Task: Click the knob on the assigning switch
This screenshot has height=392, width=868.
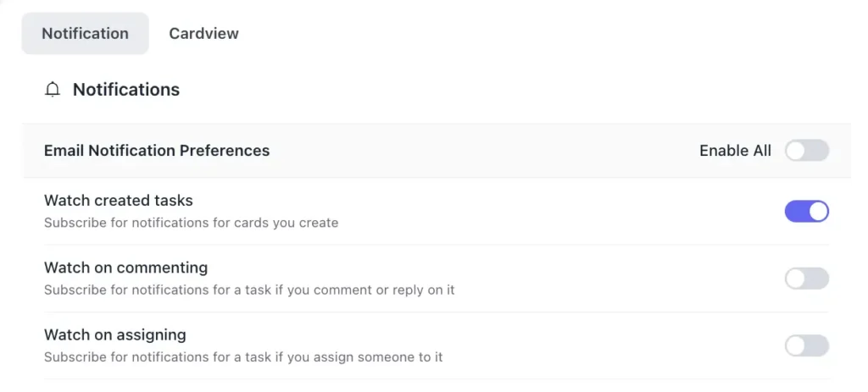Action: tap(795, 345)
